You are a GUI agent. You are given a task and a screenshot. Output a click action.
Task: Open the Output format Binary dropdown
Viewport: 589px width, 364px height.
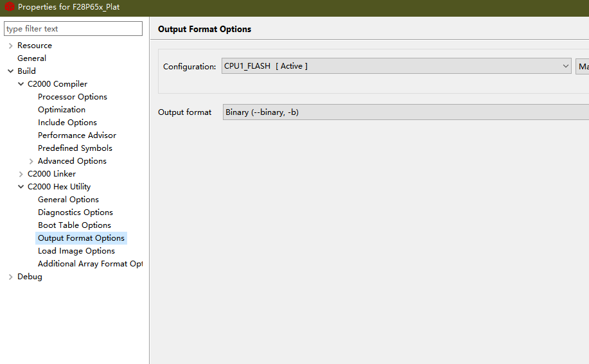406,112
